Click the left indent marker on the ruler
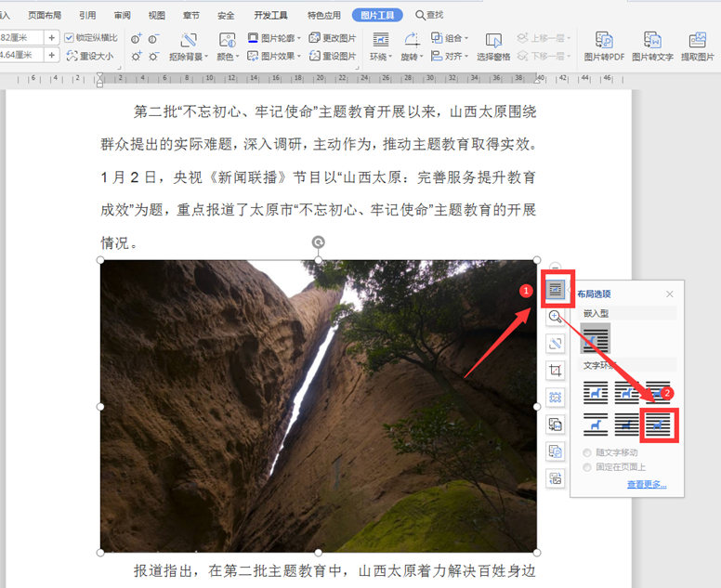 (x=99, y=80)
